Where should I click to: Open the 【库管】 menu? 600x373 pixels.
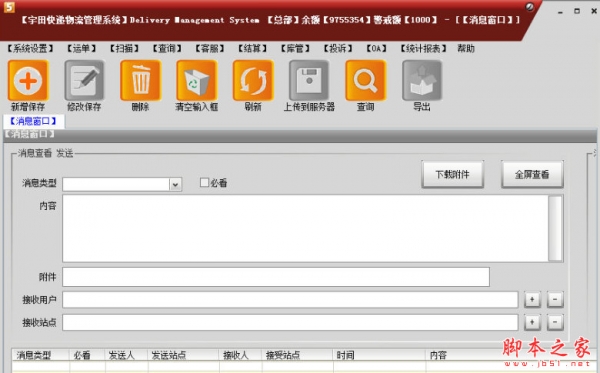click(295, 49)
